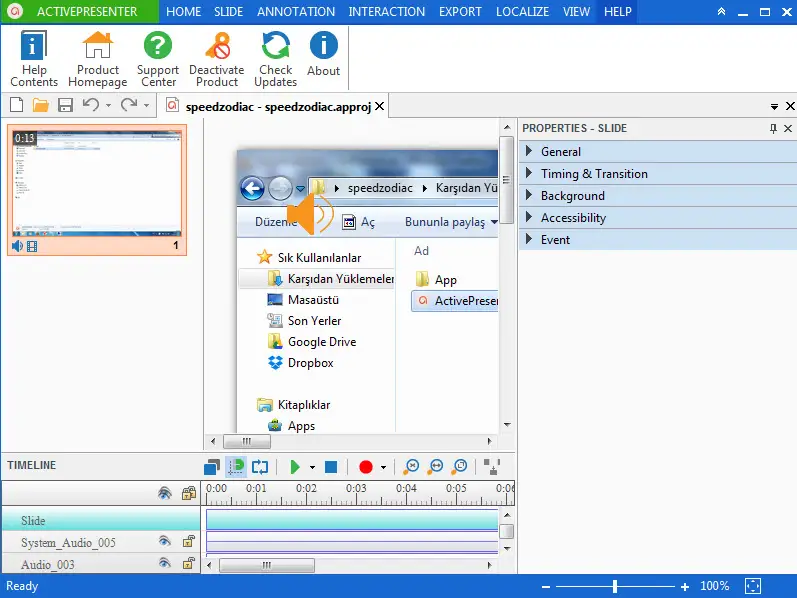797x598 pixels.
Task: Check for Updates
Action: coord(275,58)
